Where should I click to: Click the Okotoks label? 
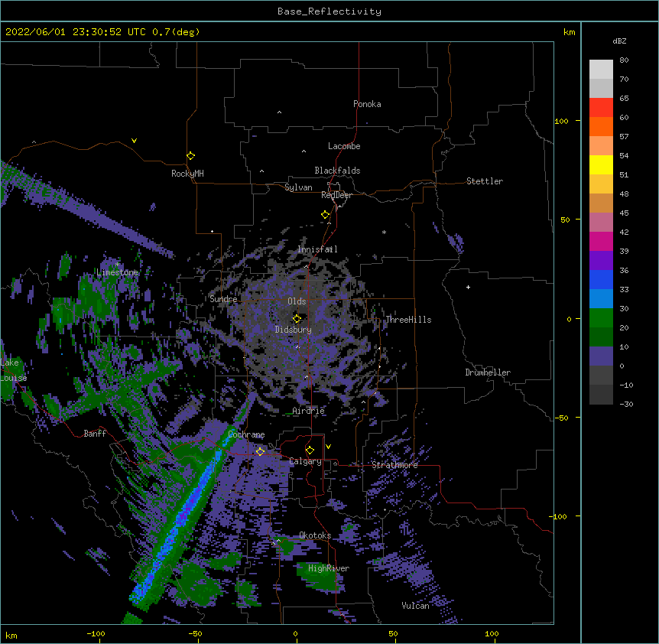point(315,535)
